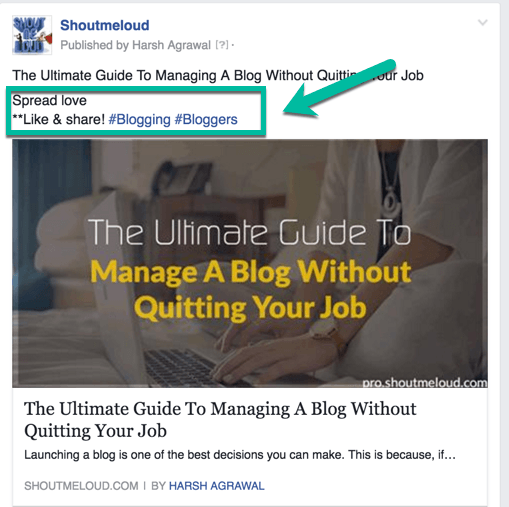The width and height of the screenshot is (509, 507).
Task: Open the #Bloggers hashtag
Action: coord(206,119)
